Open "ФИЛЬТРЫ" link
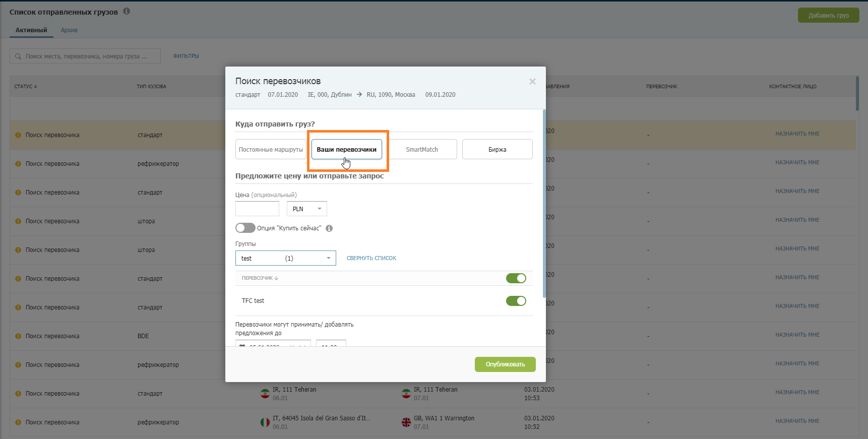This screenshot has height=439, width=868. [x=186, y=56]
